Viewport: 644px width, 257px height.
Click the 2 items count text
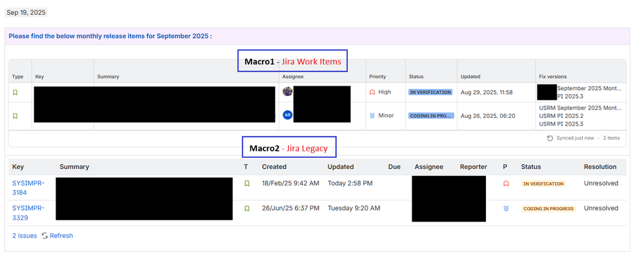611,138
